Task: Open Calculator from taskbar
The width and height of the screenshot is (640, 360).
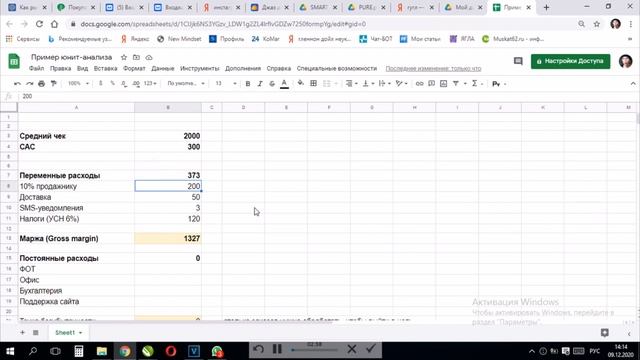Action: click(x=78, y=351)
